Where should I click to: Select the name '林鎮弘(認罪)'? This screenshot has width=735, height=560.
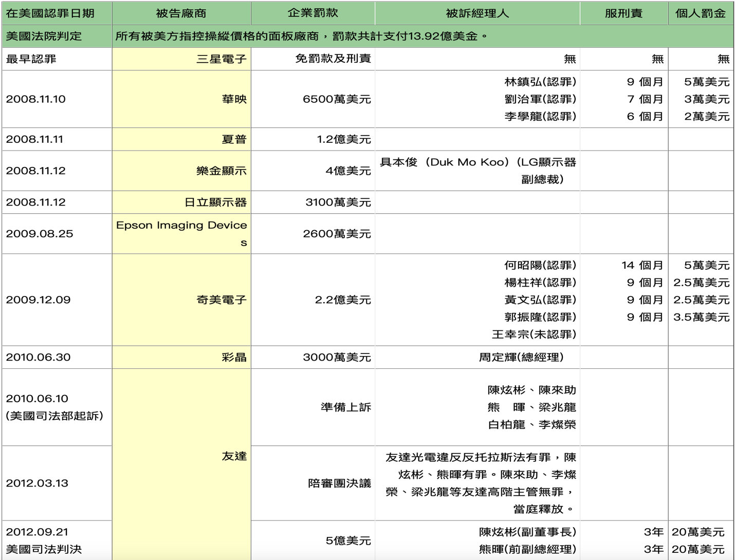540,82
